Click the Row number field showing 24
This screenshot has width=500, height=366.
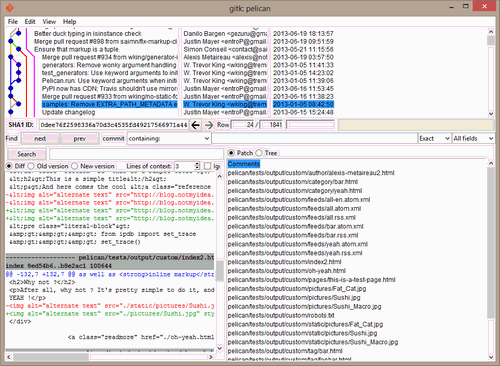tap(244, 125)
